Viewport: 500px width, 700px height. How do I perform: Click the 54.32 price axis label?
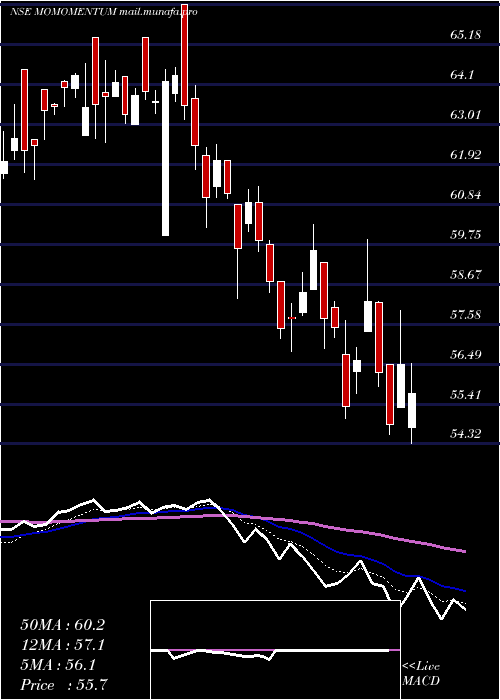pos(466,433)
